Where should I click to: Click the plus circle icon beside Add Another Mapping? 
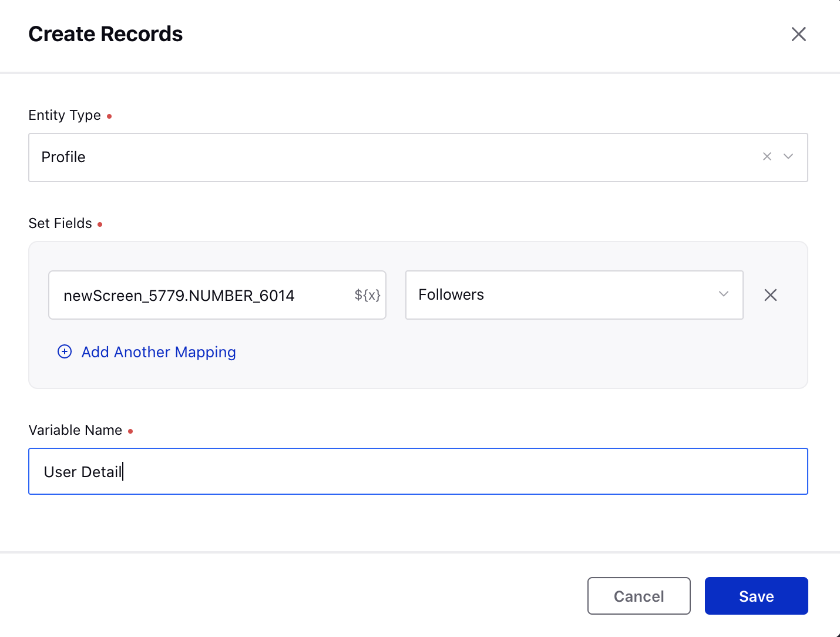pyautogui.click(x=65, y=351)
